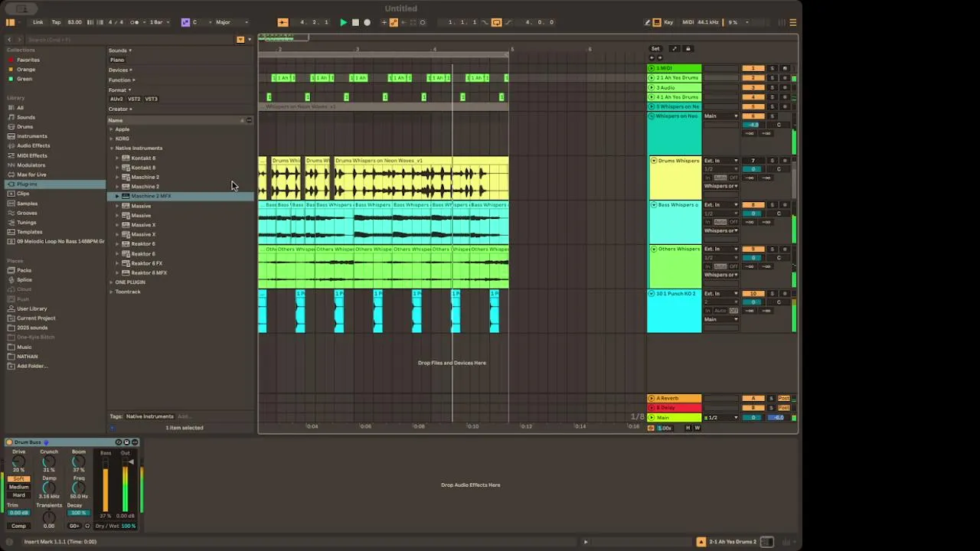
Task: Open the Instruments library category
Action: pos(32,136)
